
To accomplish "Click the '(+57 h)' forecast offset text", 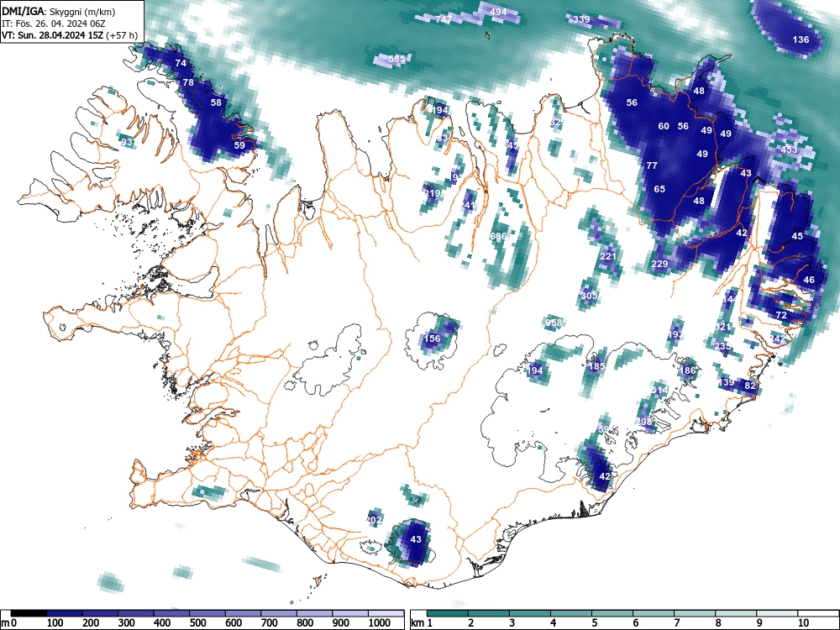I will [x=123, y=35].
